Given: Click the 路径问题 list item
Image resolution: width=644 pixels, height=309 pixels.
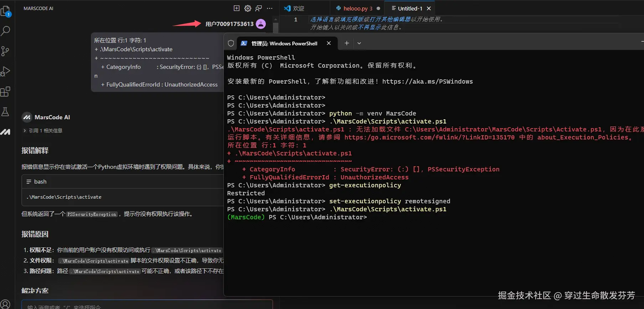Looking at the screenshot, I should [x=123, y=271].
